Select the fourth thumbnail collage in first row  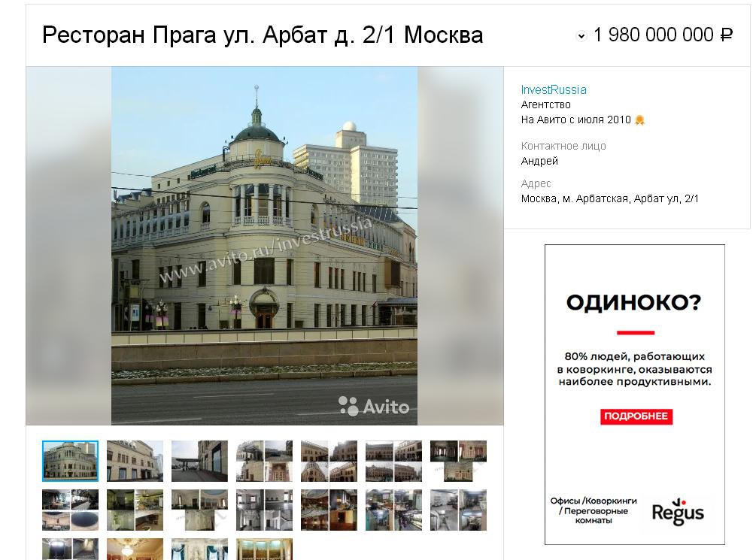(x=264, y=461)
